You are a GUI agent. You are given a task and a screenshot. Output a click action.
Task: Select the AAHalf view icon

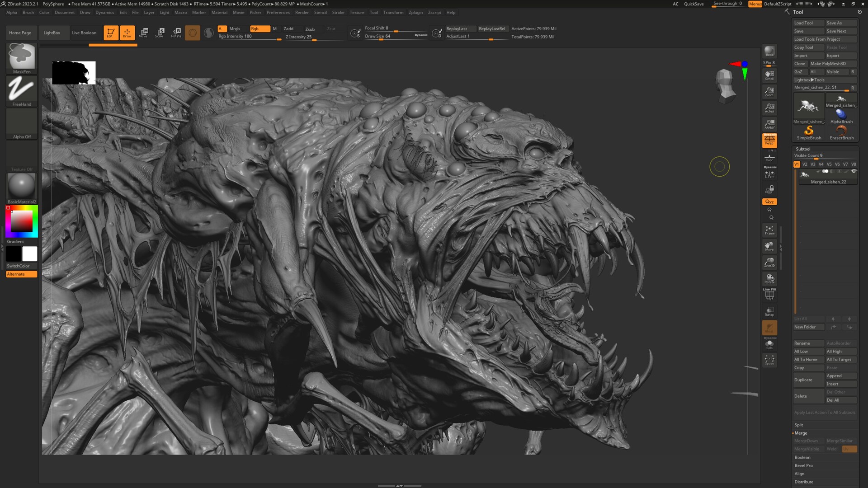tap(769, 123)
